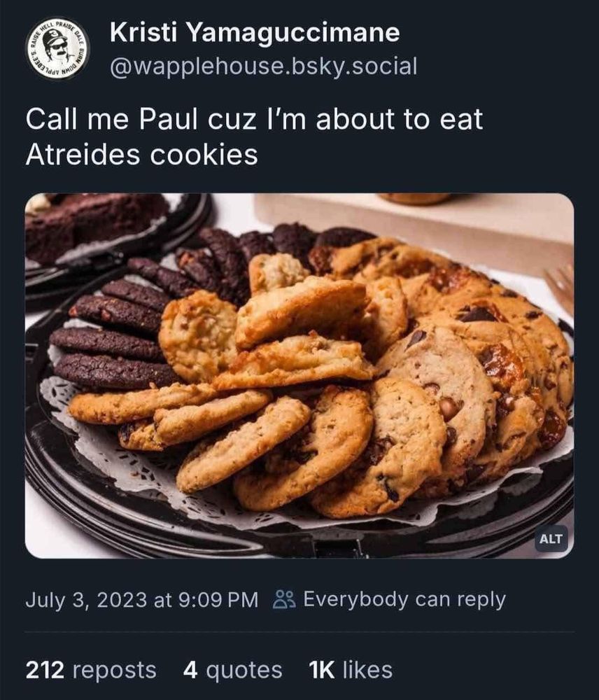View the 1K likes list
Screen dimensions: 599x700
click(x=351, y=670)
